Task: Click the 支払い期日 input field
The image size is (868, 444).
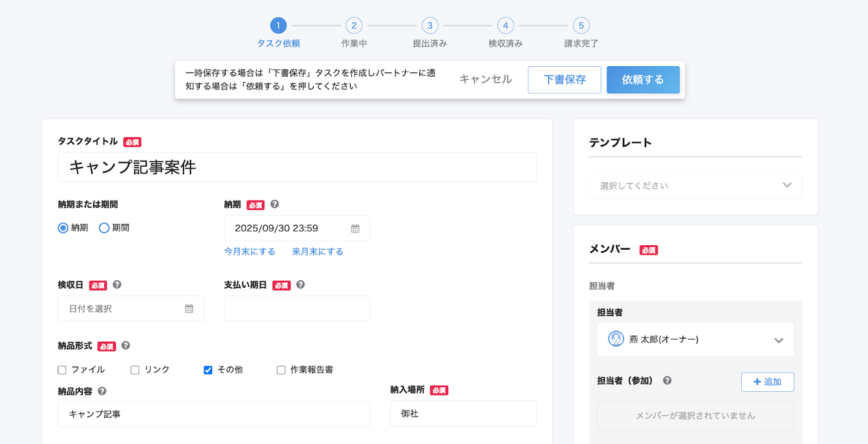Action: click(x=297, y=308)
